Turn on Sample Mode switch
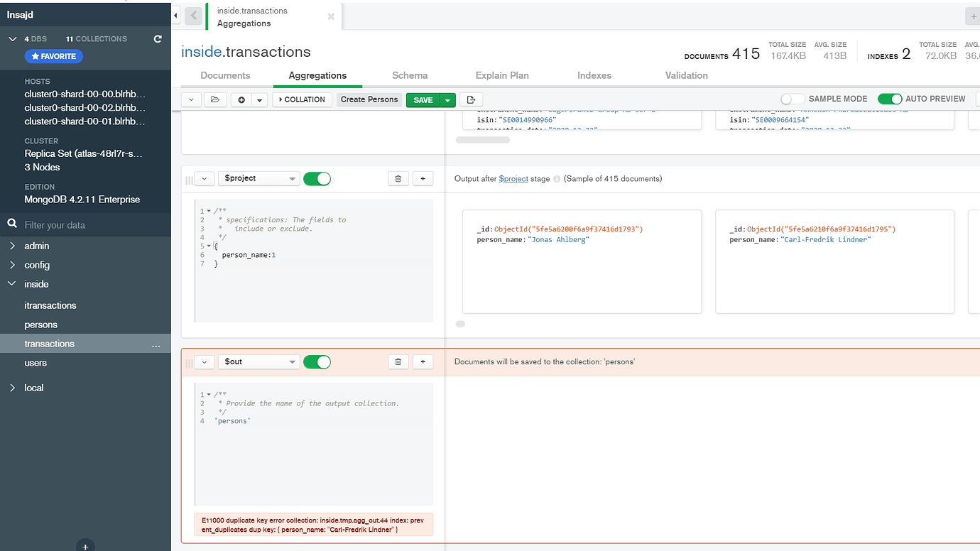Viewport: 980px width, 551px height. pyautogui.click(x=793, y=99)
